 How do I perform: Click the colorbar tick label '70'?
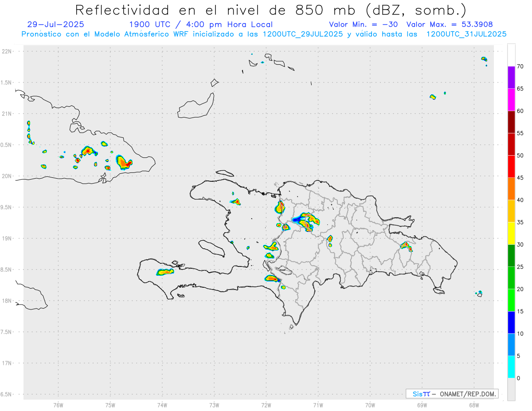click(520, 67)
